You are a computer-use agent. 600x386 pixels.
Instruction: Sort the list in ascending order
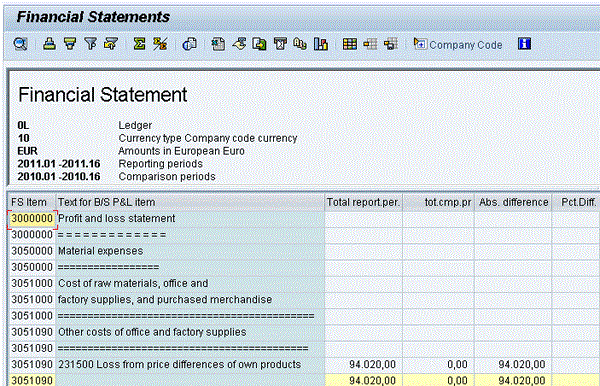pyautogui.click(x=49, y=44)
